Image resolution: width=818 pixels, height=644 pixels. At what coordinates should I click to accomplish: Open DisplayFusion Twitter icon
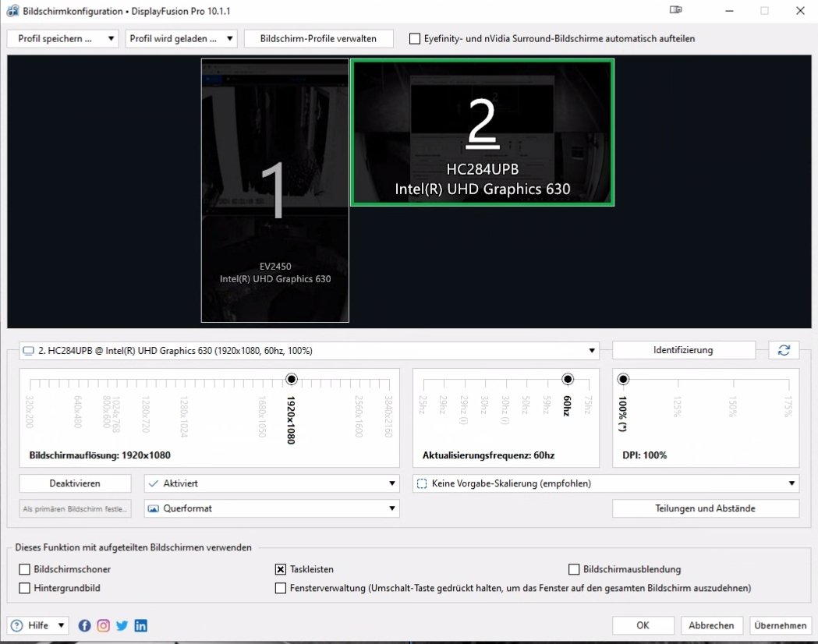coord(122,625)
